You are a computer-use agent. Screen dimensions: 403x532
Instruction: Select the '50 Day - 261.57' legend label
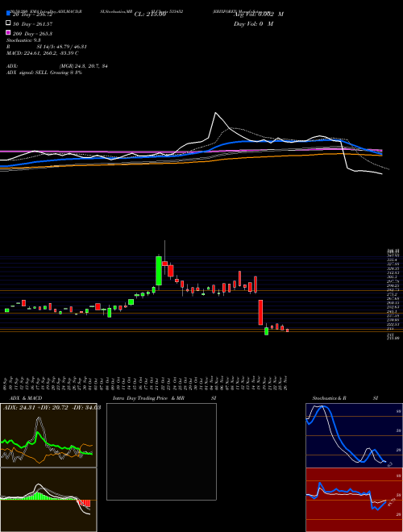point(32,24)
